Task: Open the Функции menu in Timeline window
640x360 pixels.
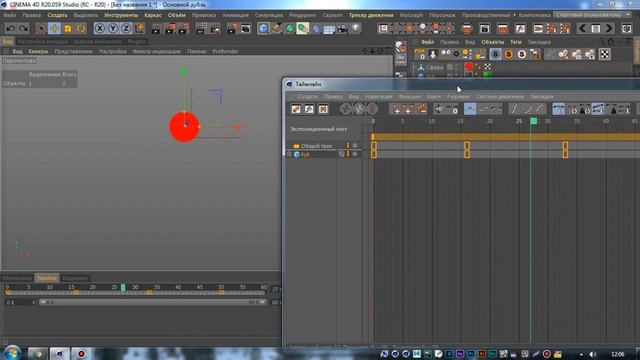Action: (x=409, y=97)
